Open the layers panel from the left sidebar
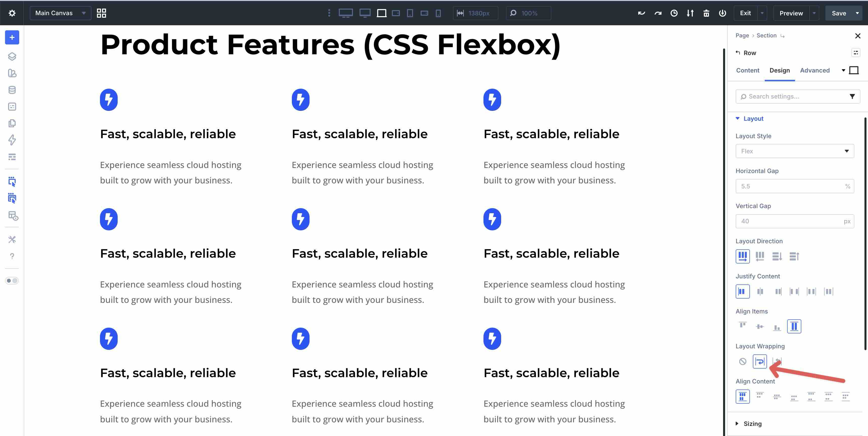Image resolution: width=868 pixels, height=436 pixels. coord(12,57)
